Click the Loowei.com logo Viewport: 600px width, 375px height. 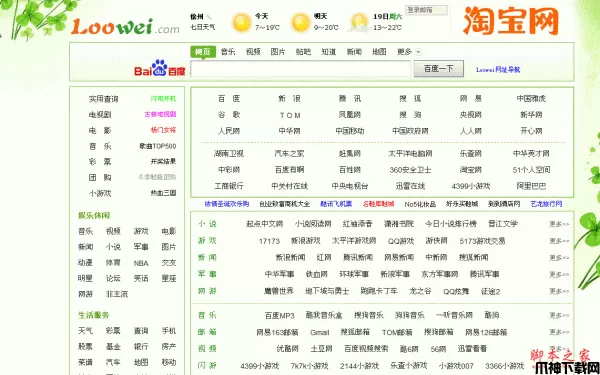click(x=125, y=27)
